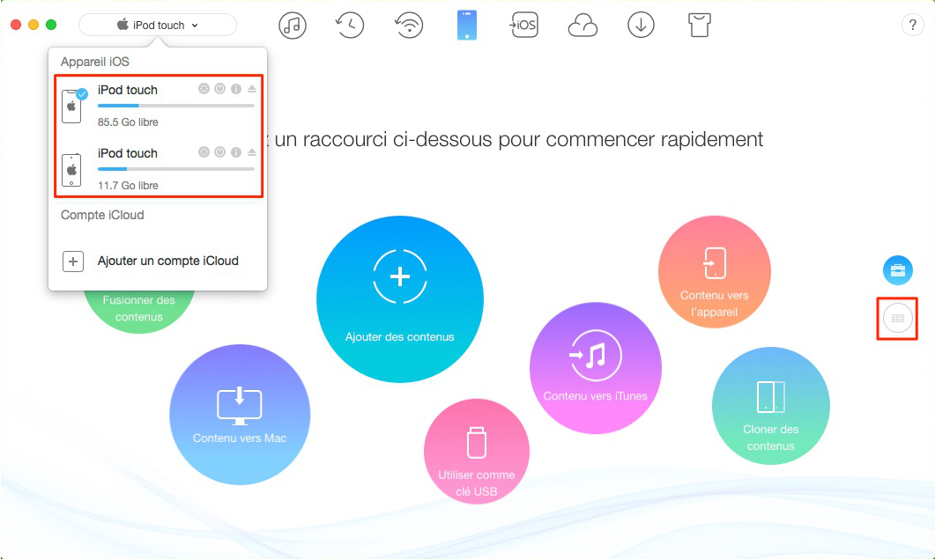The image size is (935, 560).
Task: Click 'Contenu vers iTunes' shortcut circle
Action: pyautogui.click(x=595, y=368)
